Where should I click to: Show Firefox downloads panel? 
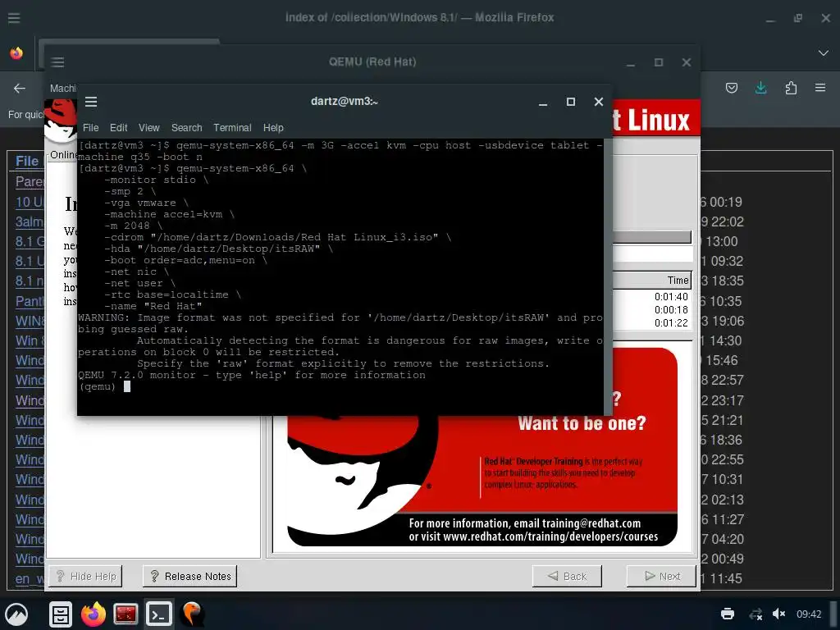(760, 88)
